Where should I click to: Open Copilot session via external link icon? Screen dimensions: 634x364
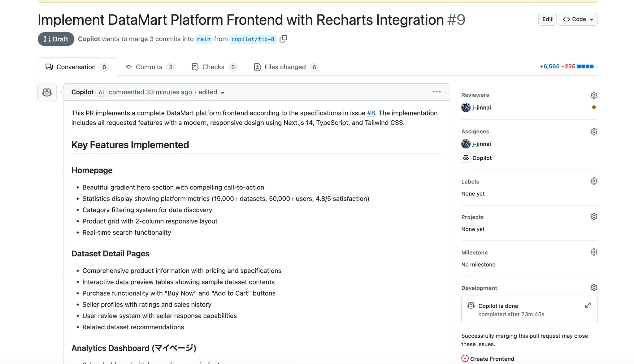[588, 305]
